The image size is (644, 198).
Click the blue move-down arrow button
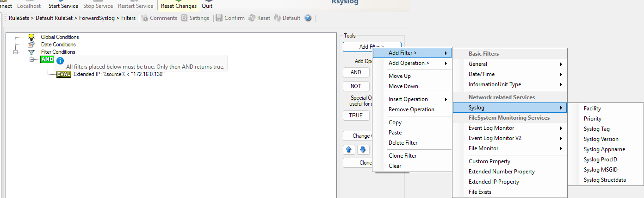(x=363, y=150)
